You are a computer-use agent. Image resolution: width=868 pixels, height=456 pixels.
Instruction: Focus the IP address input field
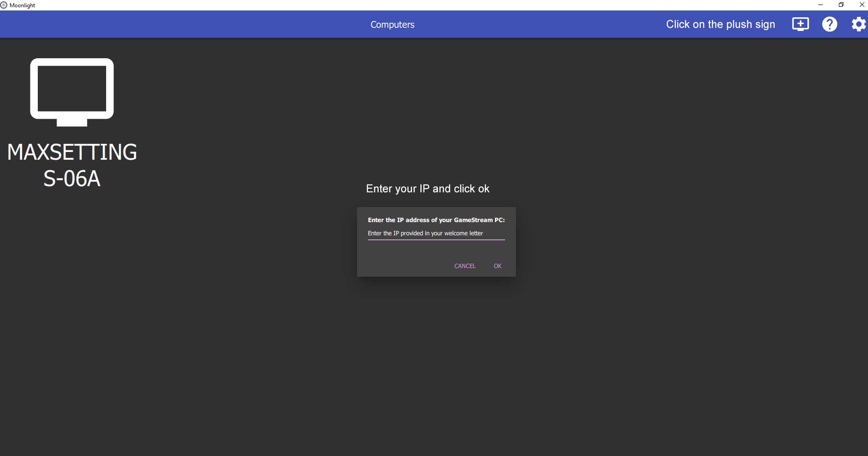(436, 233)
